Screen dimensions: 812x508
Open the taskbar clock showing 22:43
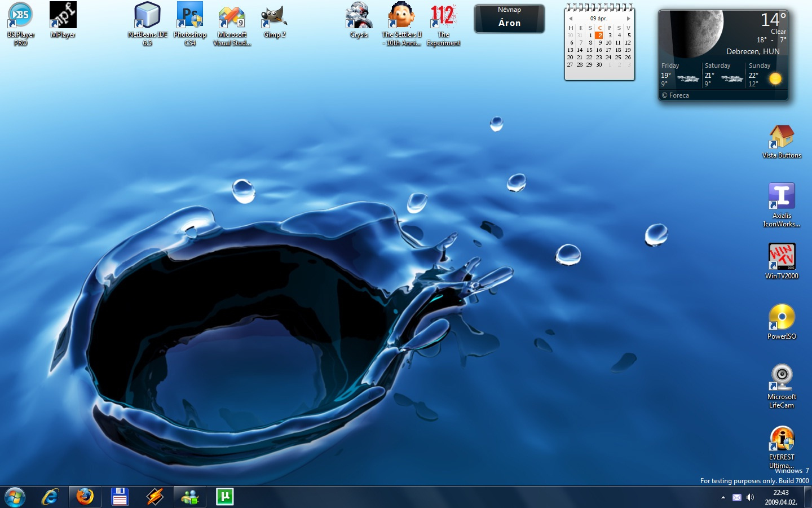pyautogui.click(x=781, y=497)
